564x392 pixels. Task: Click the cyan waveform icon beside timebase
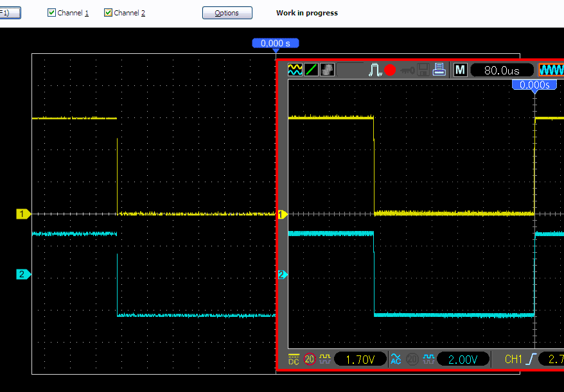(551, 70)
